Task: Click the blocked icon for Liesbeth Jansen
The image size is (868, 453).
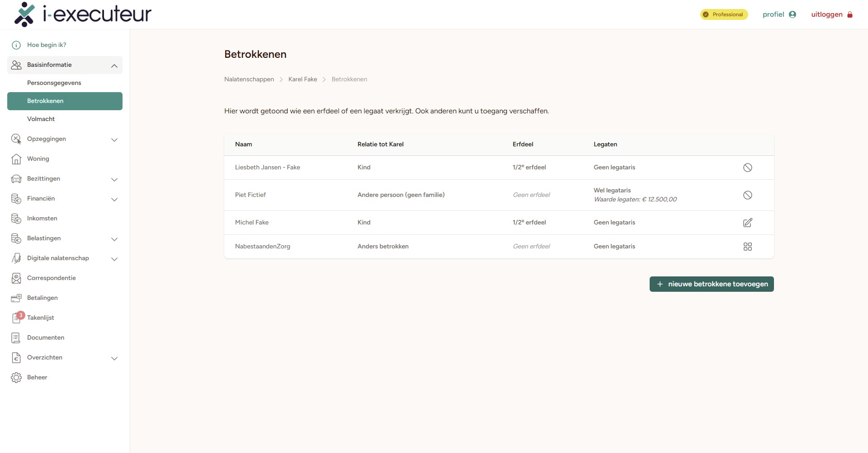Action: [x=748, y=168]
